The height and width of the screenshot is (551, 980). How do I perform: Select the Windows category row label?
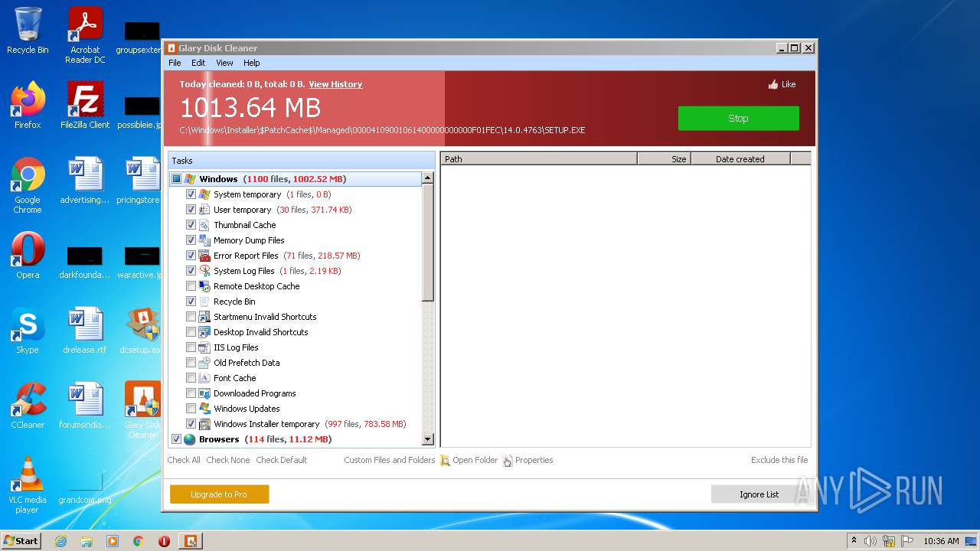(x=218, y=179)
